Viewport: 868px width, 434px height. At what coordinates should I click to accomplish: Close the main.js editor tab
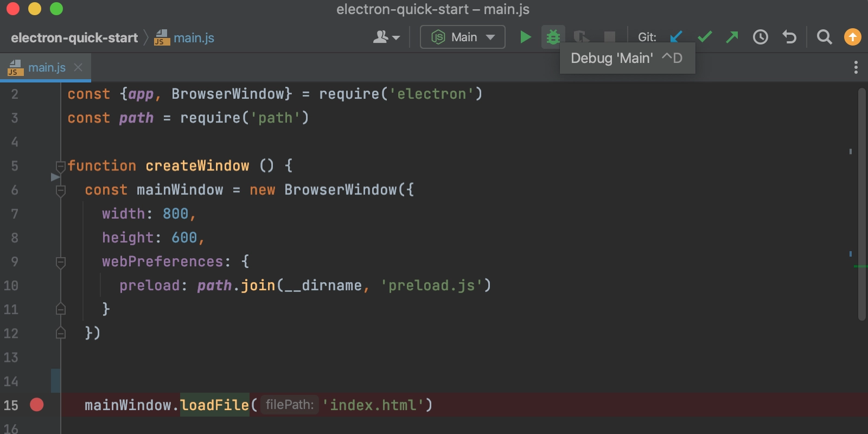[78, 67]
